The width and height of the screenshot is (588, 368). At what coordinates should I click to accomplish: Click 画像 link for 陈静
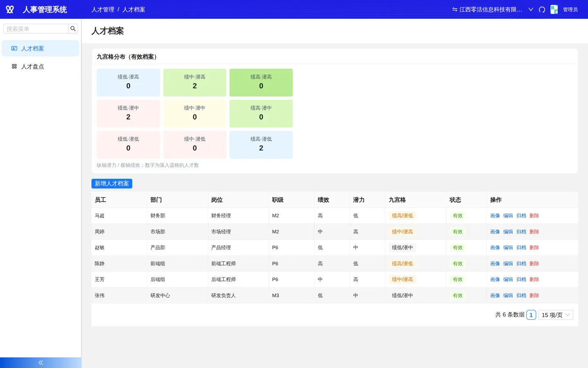[495, 264]
